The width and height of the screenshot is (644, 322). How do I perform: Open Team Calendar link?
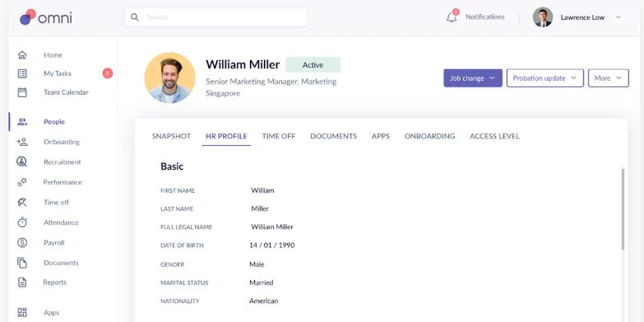(x=66, y=92)
